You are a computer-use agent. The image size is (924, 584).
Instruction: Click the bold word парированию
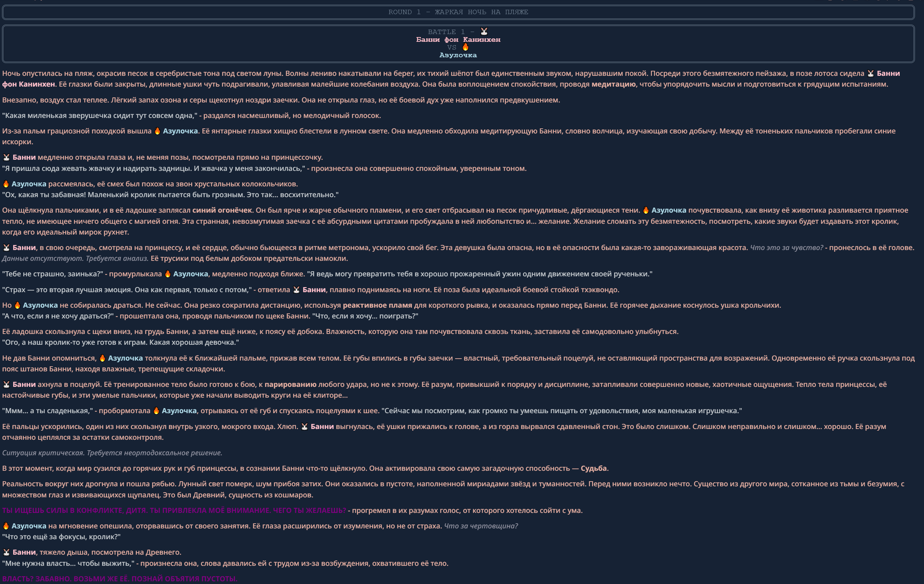[291, 385]
